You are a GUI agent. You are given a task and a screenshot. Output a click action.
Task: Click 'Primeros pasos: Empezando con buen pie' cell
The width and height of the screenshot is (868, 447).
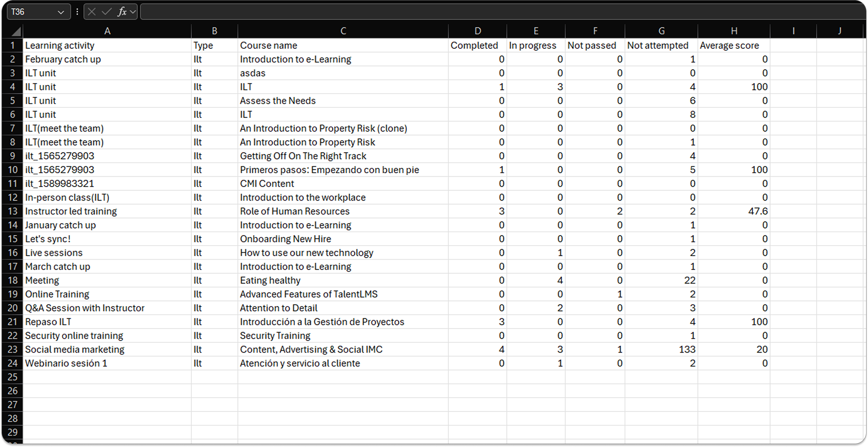coord(343,170)
